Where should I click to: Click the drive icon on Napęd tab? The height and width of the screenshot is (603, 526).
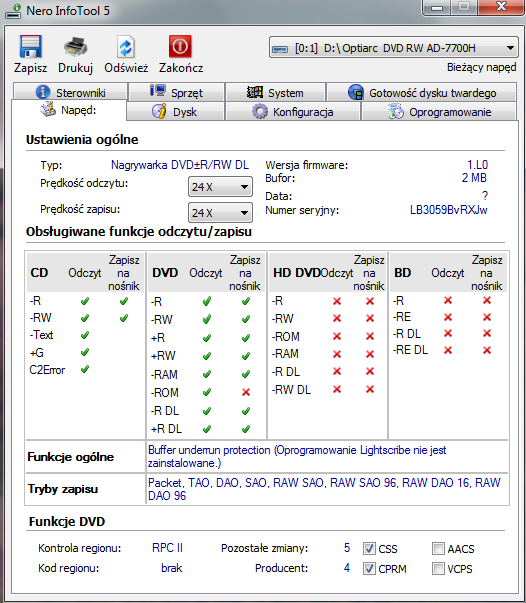coord(48,109)
